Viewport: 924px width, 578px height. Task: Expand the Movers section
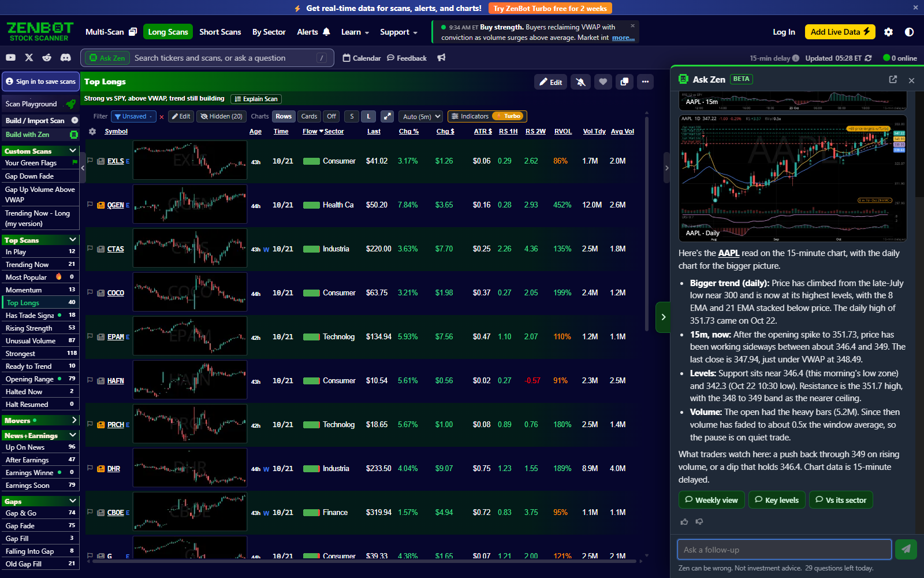click(x=74, y=420)
